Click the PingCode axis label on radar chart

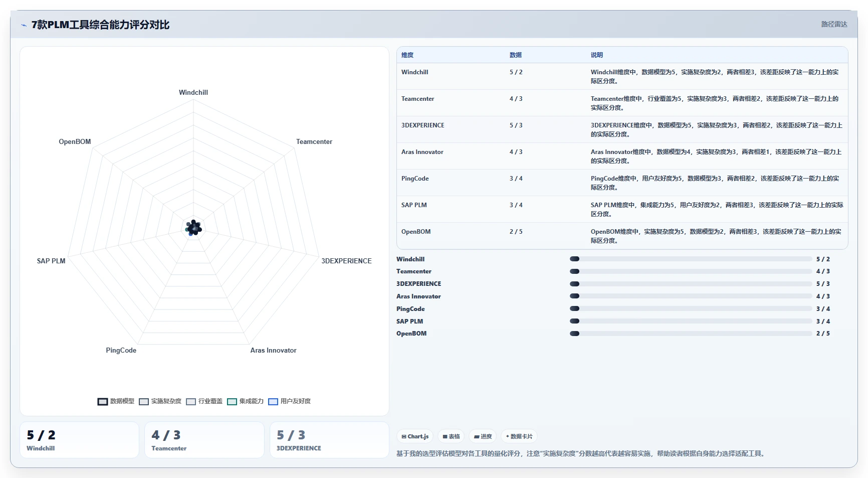[x=121, y=350]
